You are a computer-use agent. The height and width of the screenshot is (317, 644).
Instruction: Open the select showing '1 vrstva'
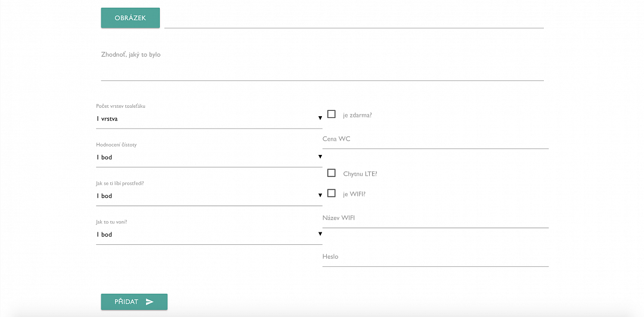(209, 119)
